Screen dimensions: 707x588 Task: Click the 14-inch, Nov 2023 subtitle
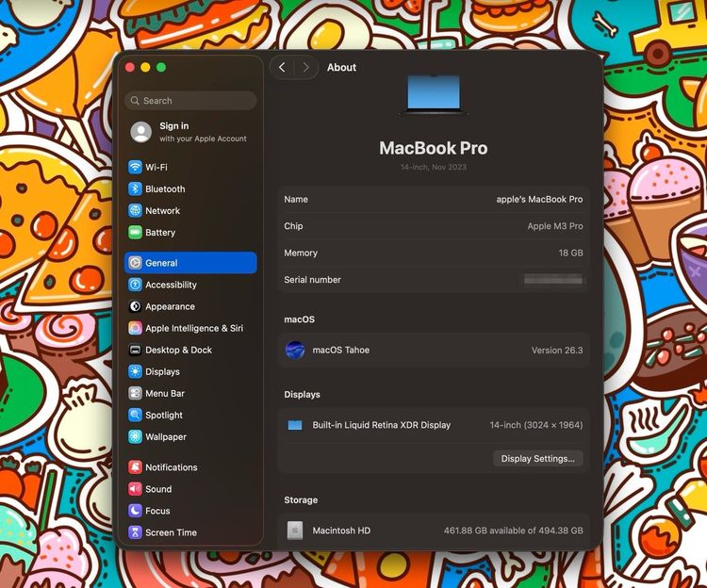click(434, 167)
